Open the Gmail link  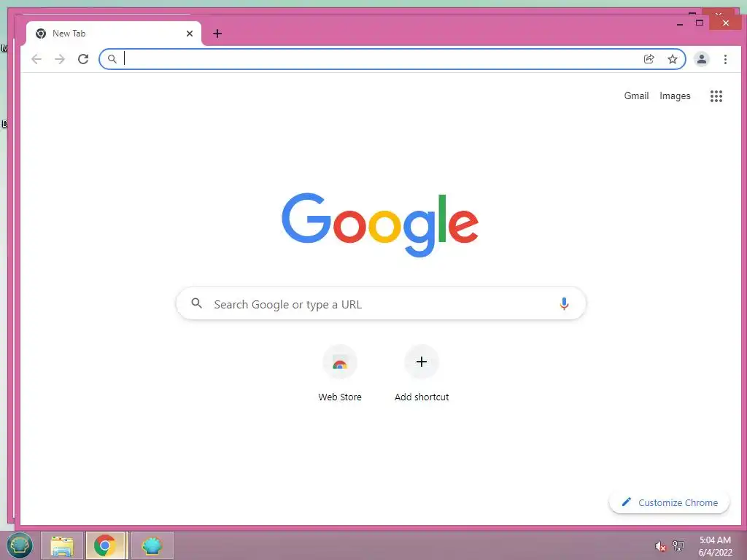click(636, 96)
